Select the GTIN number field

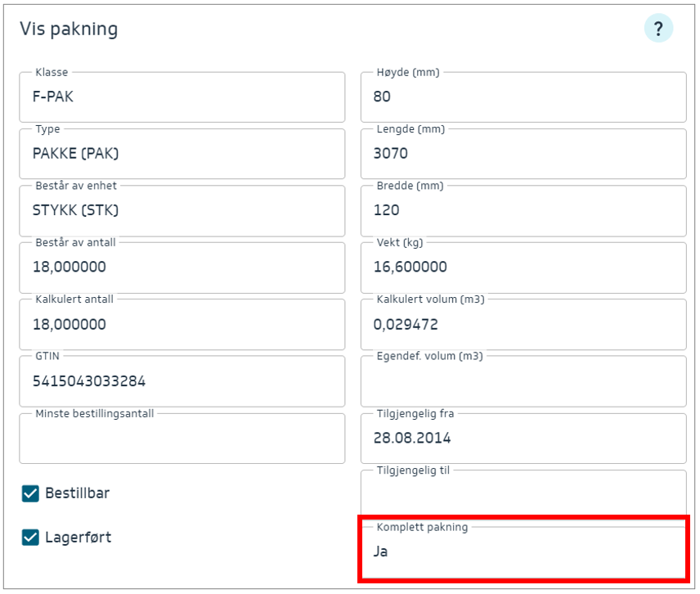(182, 381)
